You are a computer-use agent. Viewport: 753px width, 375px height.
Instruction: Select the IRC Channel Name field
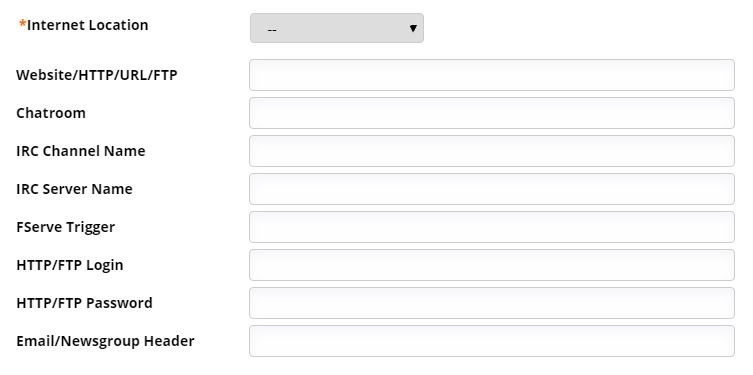click(492, 151)
